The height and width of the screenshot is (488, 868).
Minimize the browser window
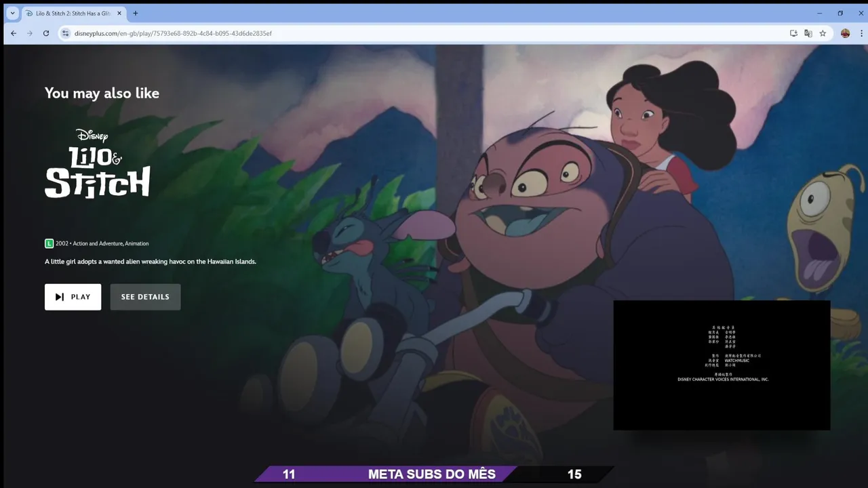[x=819, y=13]
